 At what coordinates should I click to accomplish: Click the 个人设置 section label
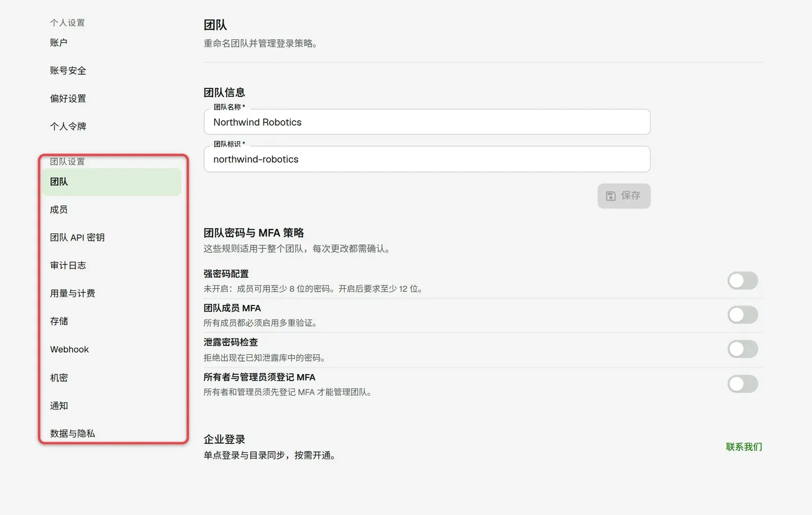tap(67, 23)
